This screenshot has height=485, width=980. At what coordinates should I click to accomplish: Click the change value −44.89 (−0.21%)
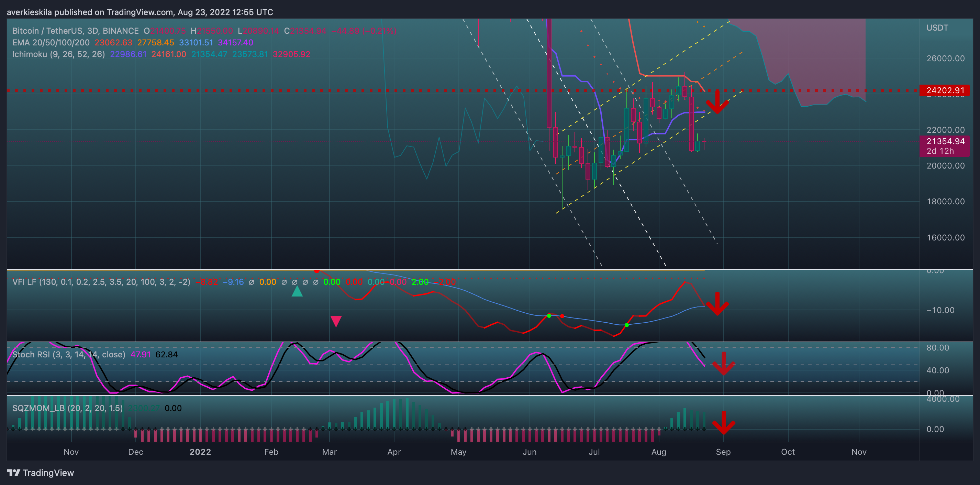(x=364, y=31)
